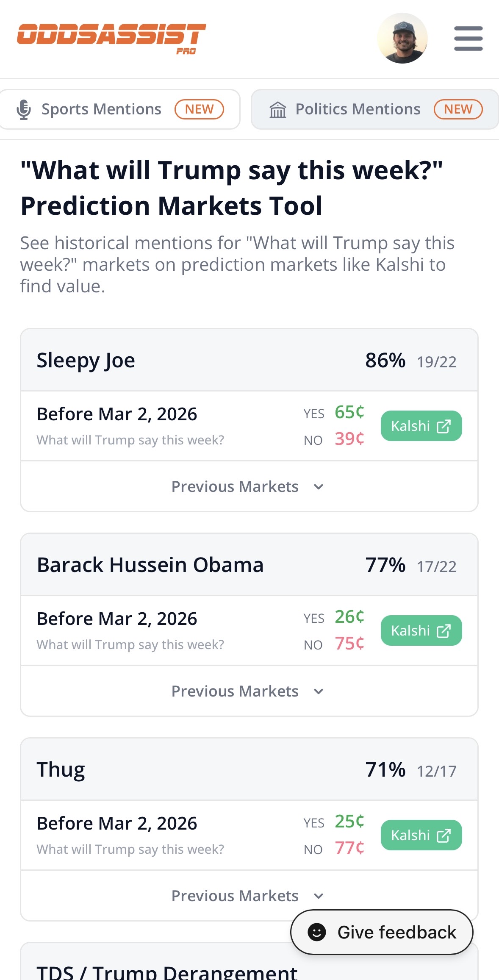Open Kalshi for the Thug market
This screenshot has width=499, height=980.
[421, 835]
